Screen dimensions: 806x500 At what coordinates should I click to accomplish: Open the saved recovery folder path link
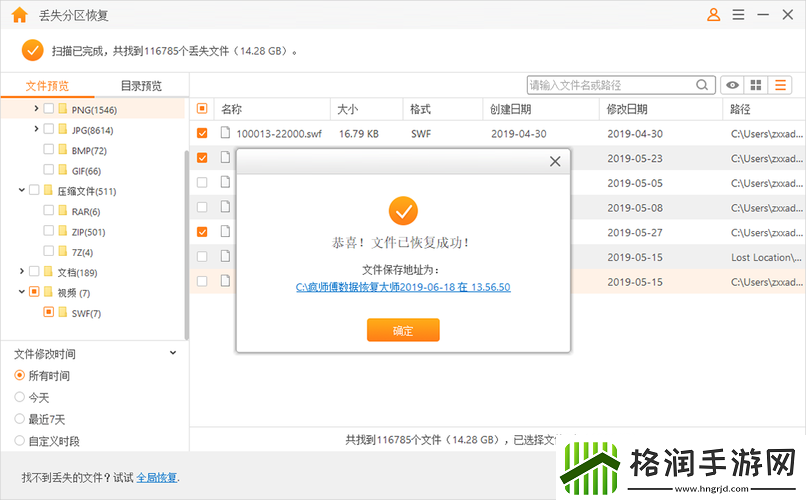[x=403, y=287]
